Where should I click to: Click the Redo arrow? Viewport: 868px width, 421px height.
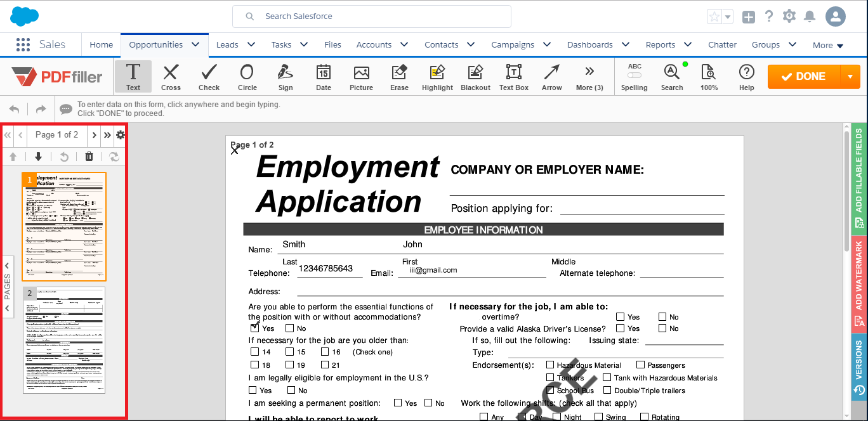click(x=41, y=109)
